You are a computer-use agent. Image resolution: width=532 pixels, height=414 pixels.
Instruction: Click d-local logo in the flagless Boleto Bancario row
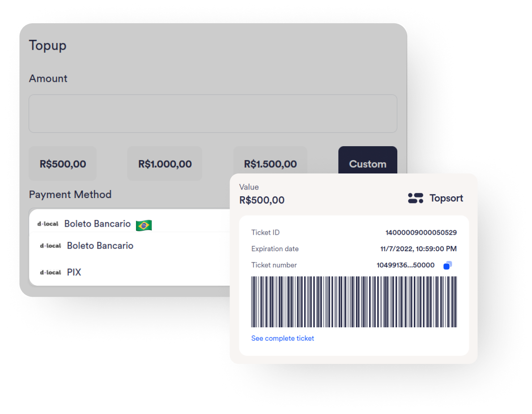click(50, 245)
